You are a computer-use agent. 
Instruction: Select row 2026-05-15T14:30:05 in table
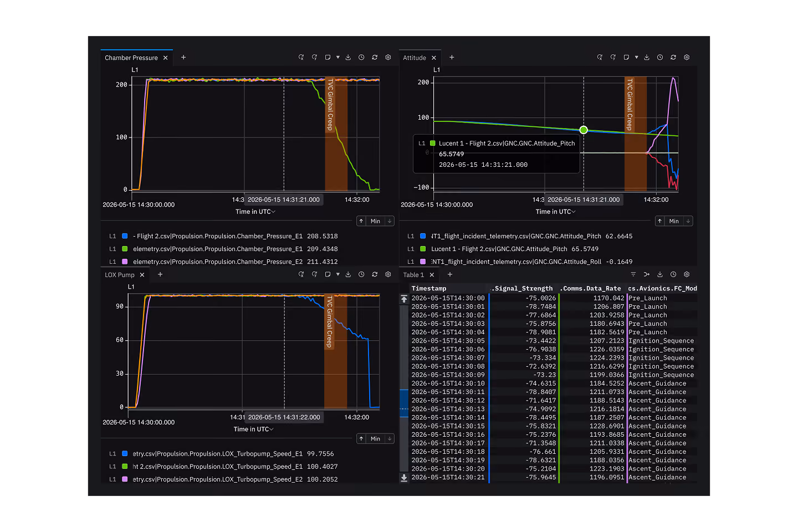(554, 341)
